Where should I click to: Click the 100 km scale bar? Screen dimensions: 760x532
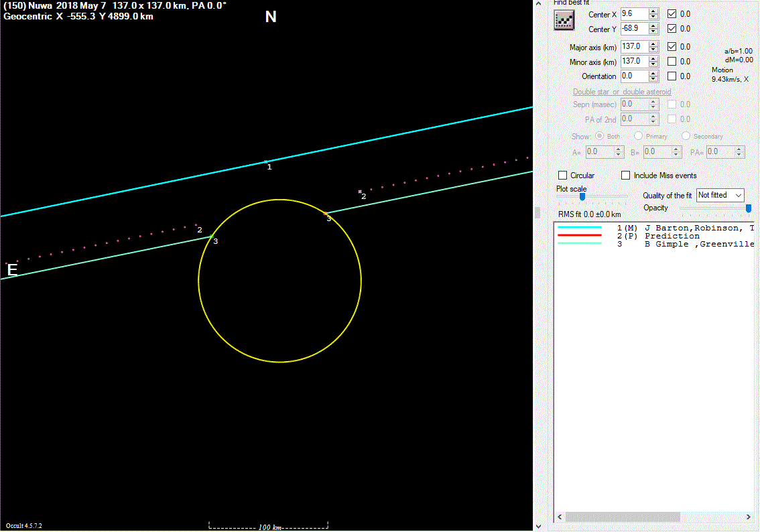coord(269,526)
